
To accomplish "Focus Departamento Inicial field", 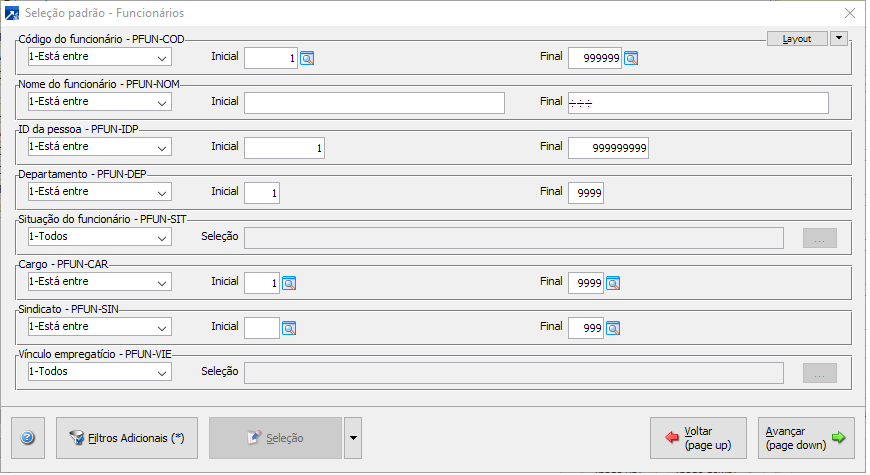I will coord(262,193).
